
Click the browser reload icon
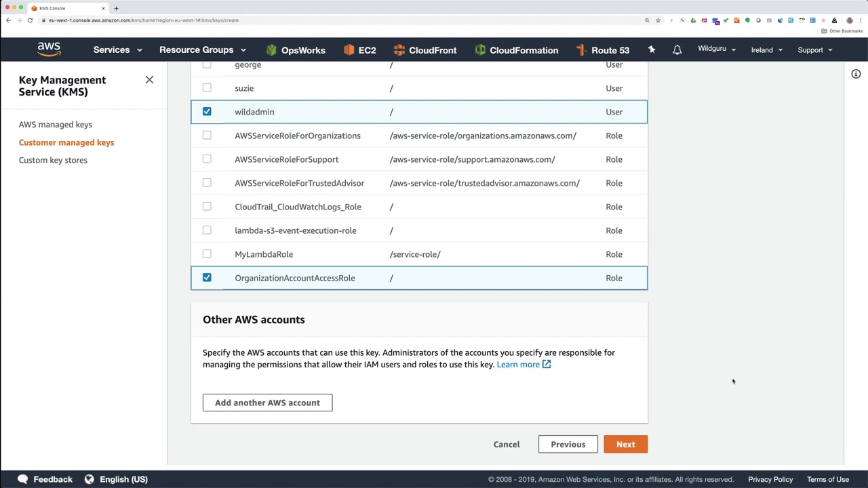coord(30,20)
